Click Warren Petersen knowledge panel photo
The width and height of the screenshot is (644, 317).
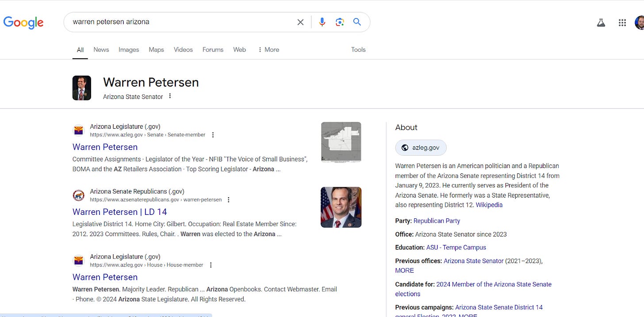point(82,88)
